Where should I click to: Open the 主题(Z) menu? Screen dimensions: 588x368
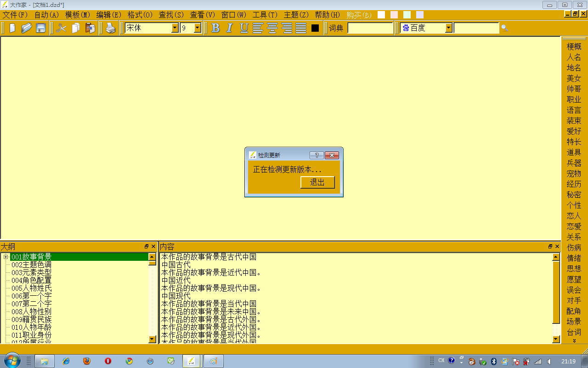tap(296, 15)
